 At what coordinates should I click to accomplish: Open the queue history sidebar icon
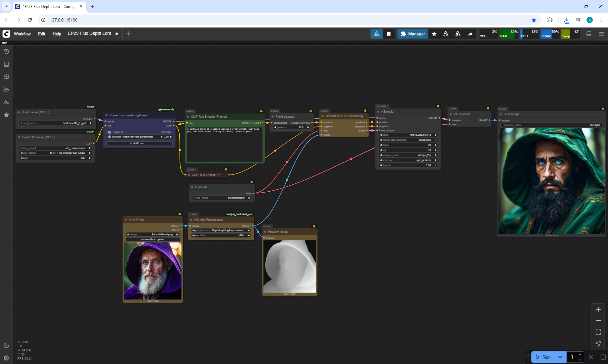(6, 52)
